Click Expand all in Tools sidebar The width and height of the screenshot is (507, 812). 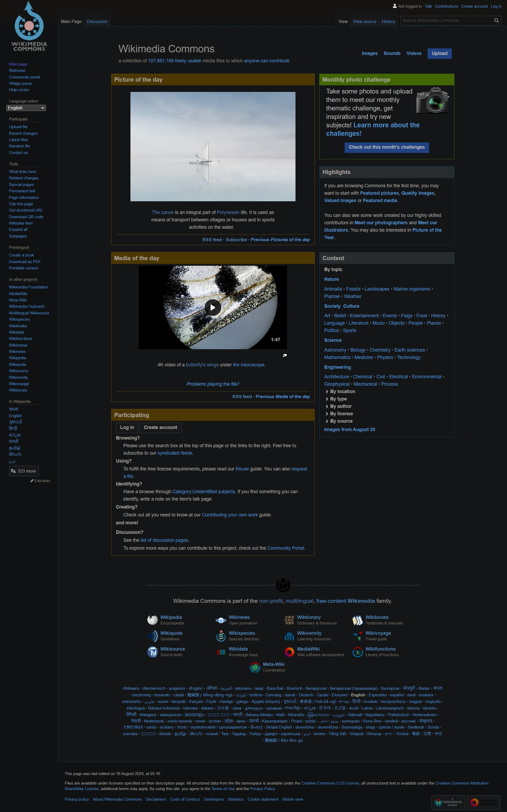[18, 229]
